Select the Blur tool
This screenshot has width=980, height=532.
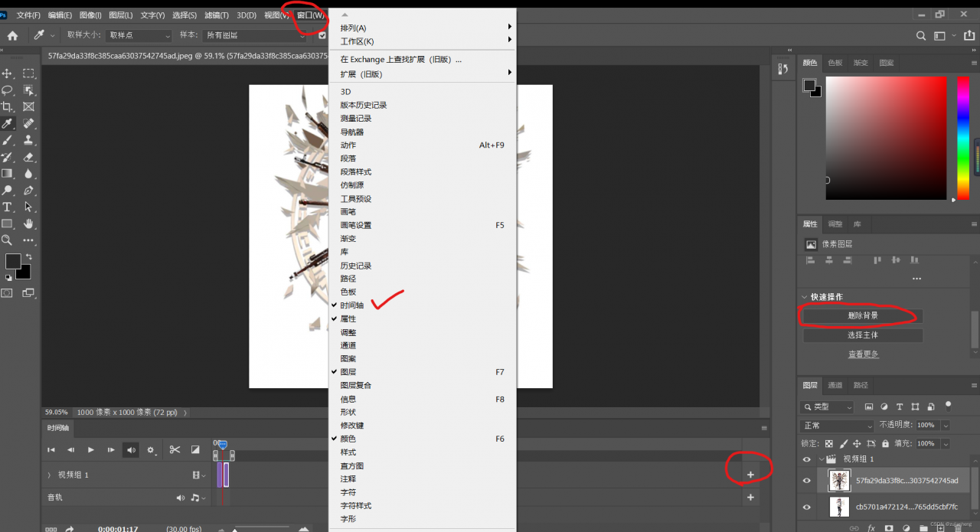tap(28, 174)
